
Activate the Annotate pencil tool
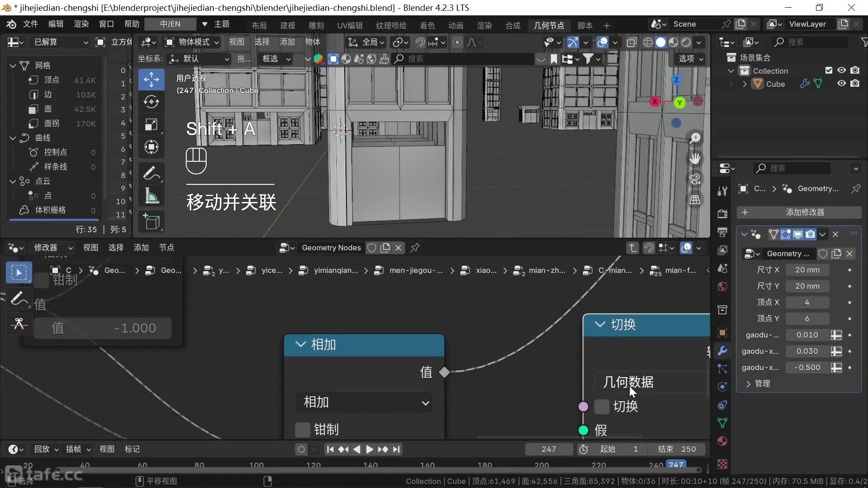(x=151, y=173)
